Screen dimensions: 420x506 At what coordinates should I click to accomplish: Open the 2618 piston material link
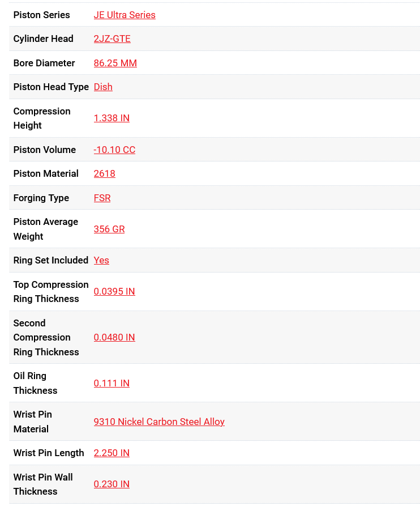104,173
